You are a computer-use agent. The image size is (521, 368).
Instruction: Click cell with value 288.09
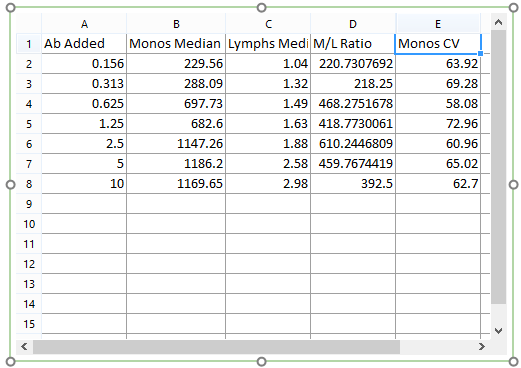coord(176,84)
